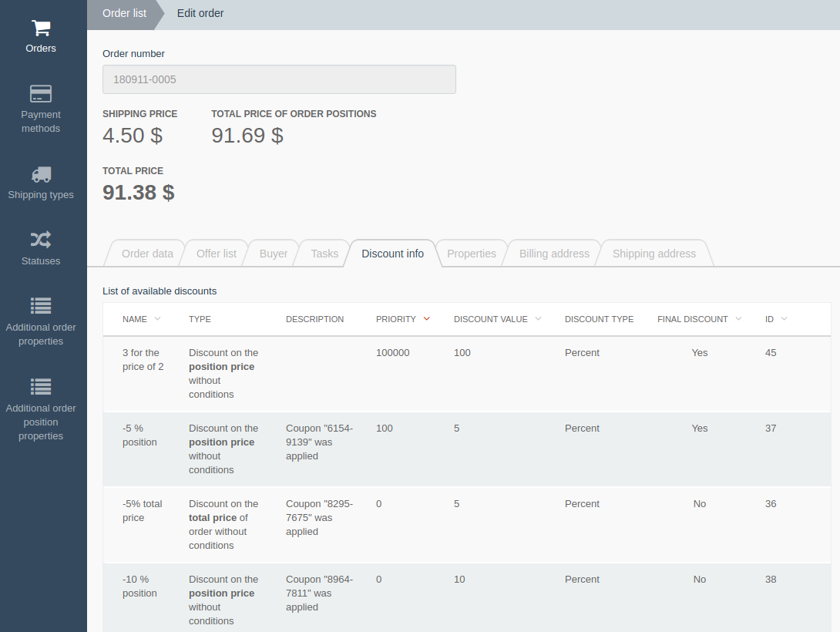Open the Statuses shuffle icon
Viewport: 840px width, 632px height.
click(x=41, y=240)
